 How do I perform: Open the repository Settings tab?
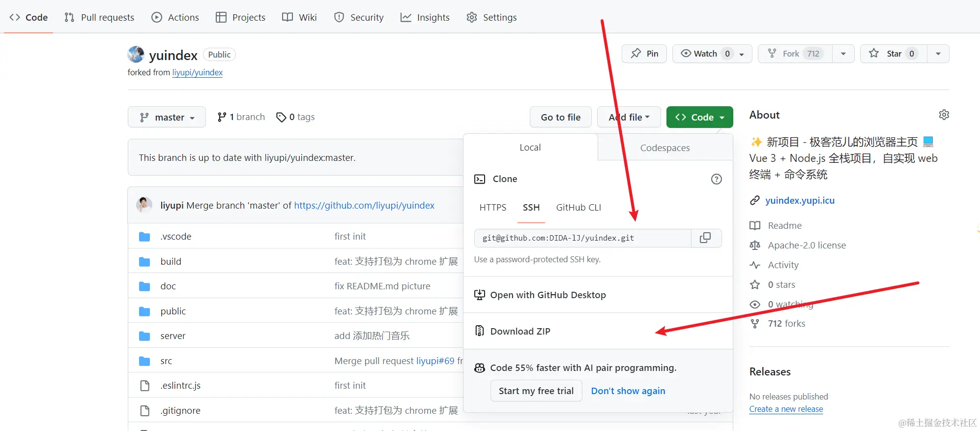pos(492,17)
